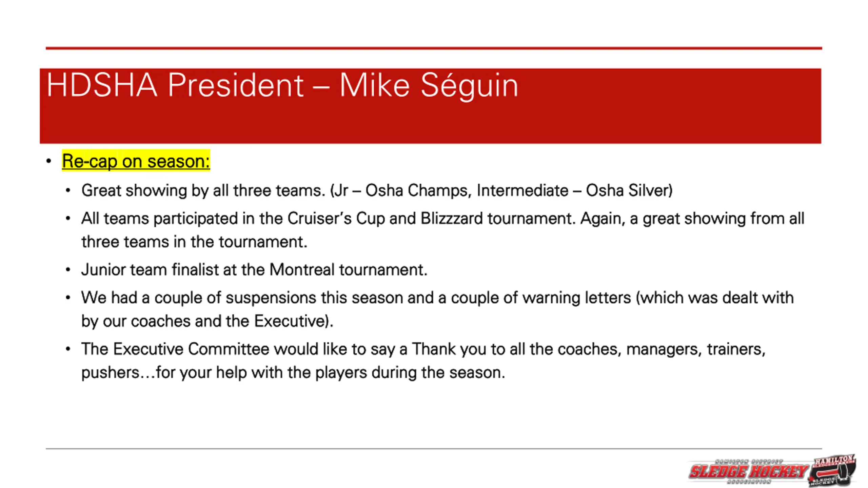Click the word Blizzzard in the second bullet
Image resolution: width=868 pixels, height=488 pixels.
(x=452, y=219)
